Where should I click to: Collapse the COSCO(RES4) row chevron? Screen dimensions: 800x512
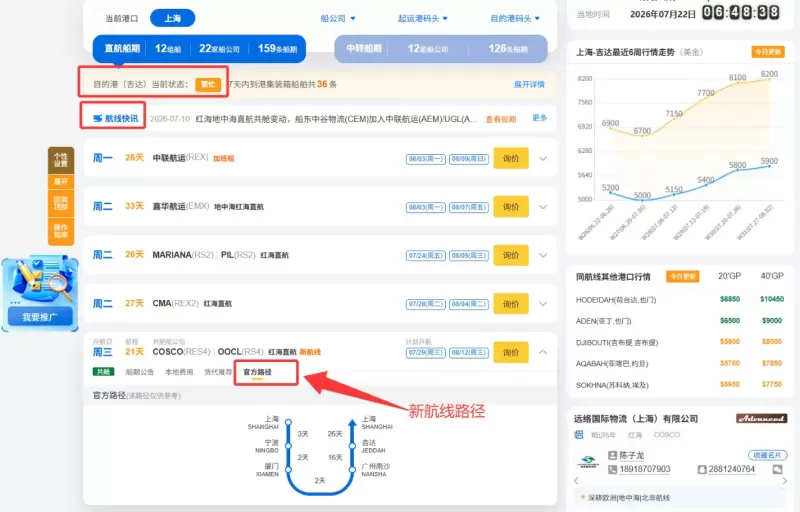pyautogui.click(x=543, y=352)
